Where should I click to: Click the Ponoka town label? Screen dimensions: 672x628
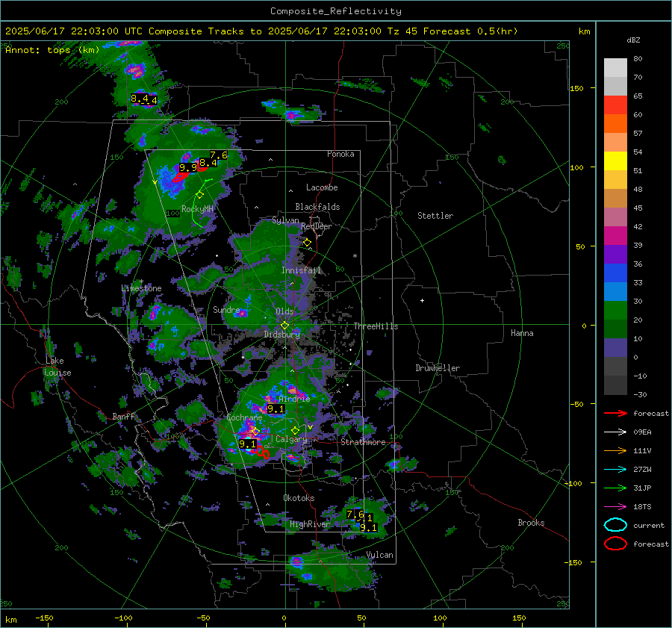340,154
